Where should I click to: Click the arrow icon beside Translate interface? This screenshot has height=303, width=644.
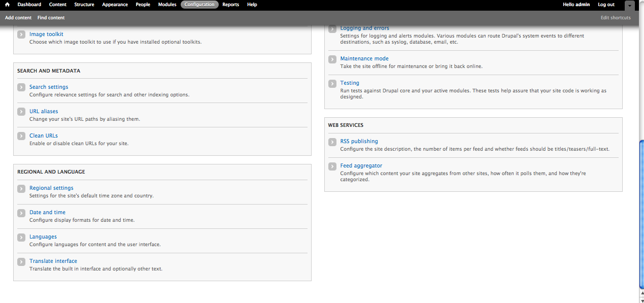pos(21,261)
